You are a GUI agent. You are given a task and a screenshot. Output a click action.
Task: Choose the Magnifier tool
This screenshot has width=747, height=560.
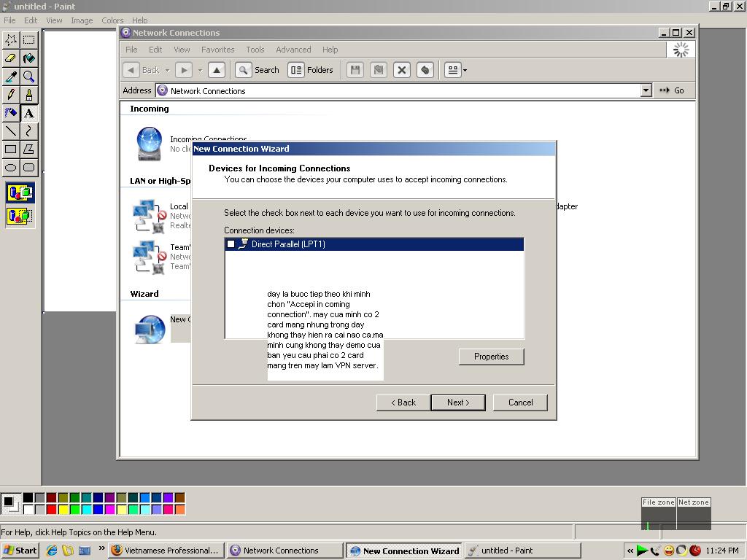tap(28, 77)
